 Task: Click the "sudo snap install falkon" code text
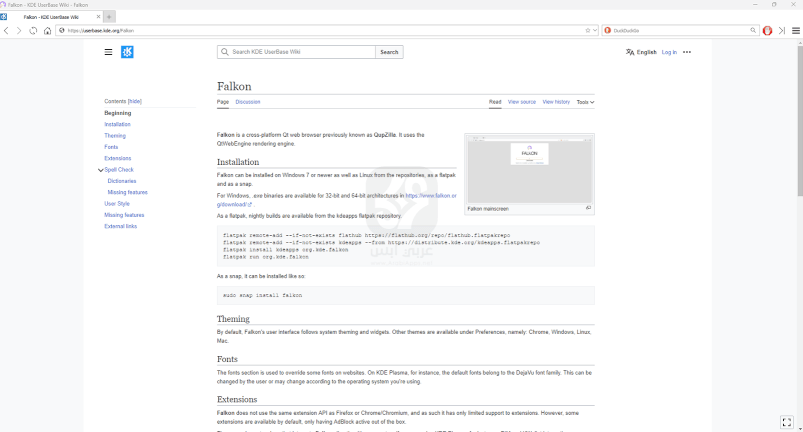pyautogui.click(x=262, y=295)
